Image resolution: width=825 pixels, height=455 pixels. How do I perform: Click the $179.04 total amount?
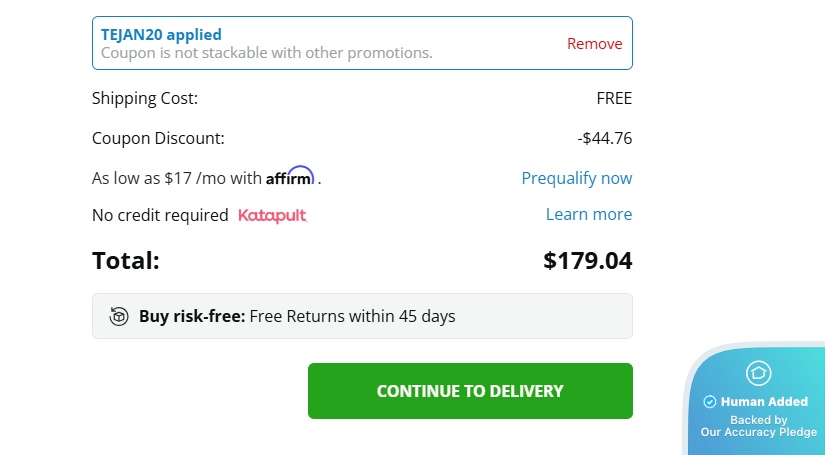point(587,261)
